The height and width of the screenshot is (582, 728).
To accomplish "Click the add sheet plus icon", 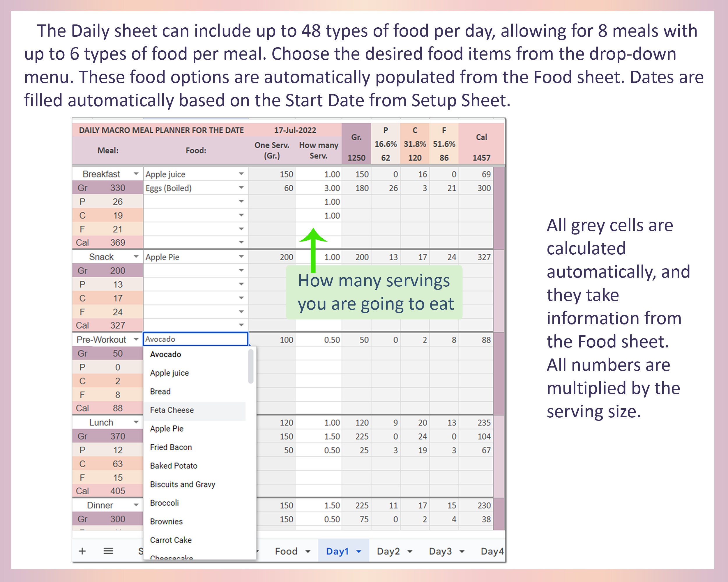I will click(x=82, y=551).
